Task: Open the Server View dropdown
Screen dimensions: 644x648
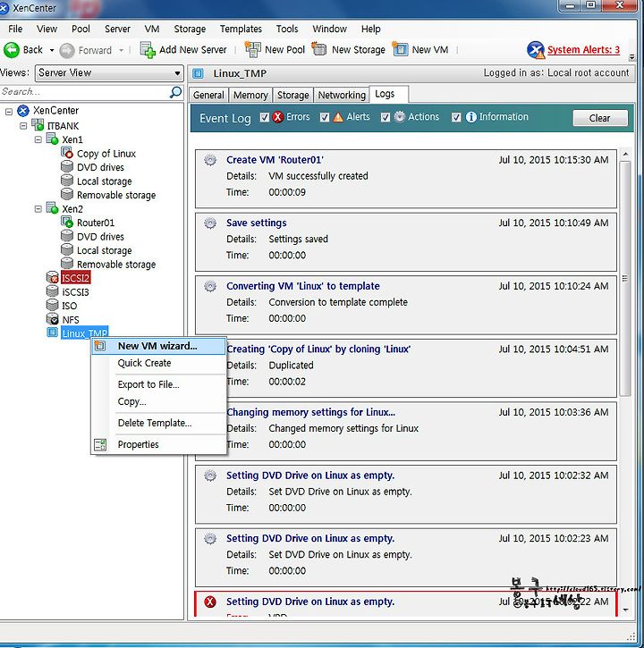Action: [x=109, y=73]
